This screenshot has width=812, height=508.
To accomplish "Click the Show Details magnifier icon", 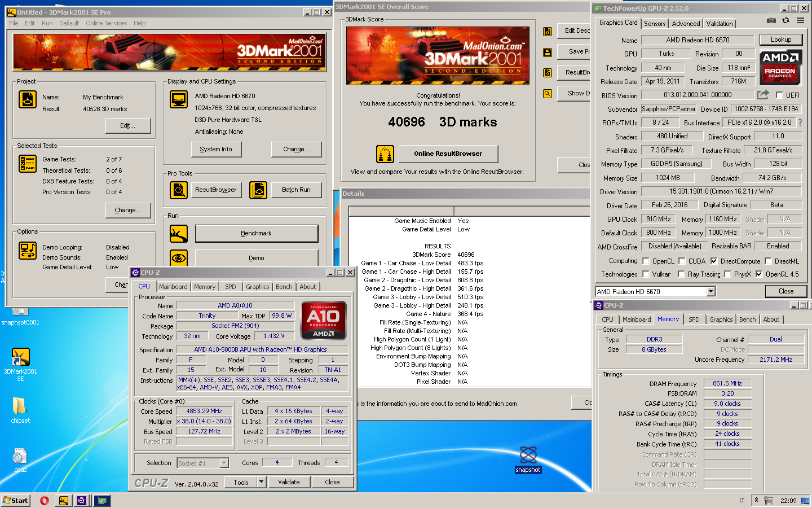I will point(548,94).
